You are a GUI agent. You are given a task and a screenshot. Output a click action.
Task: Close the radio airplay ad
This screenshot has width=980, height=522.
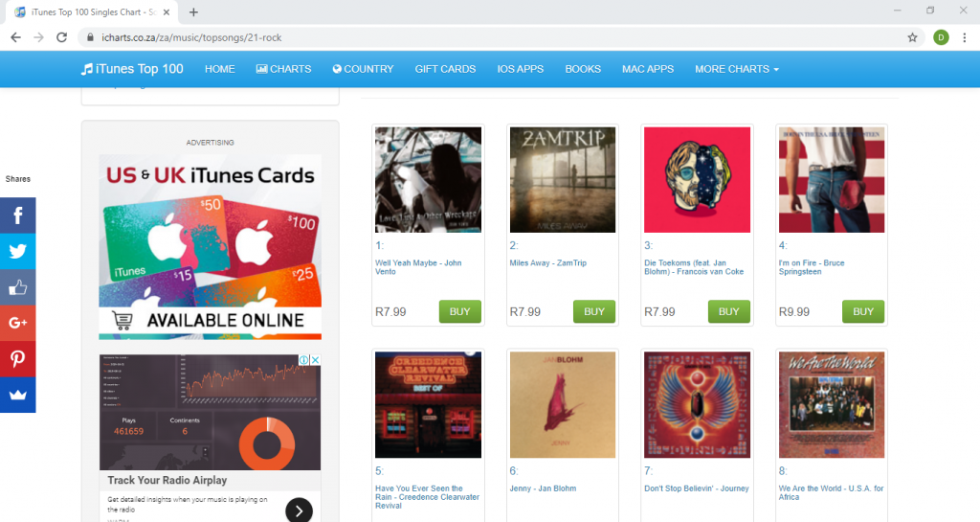(316, 360)
